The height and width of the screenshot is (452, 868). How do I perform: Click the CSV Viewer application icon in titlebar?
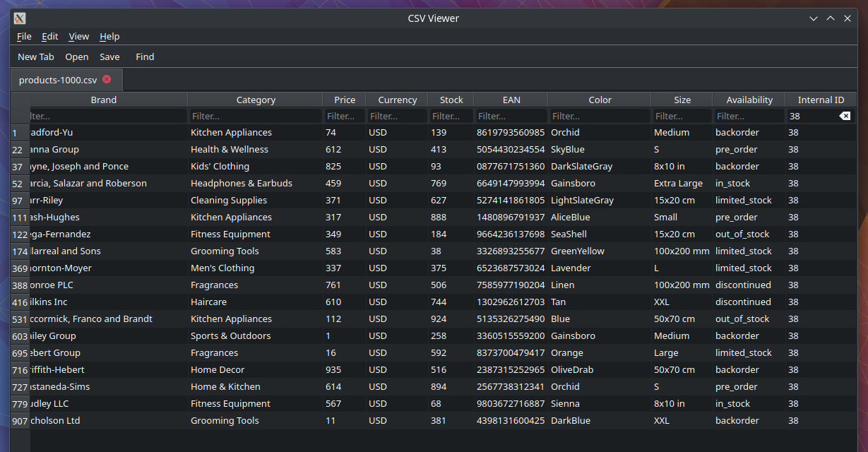pos(19,18)
